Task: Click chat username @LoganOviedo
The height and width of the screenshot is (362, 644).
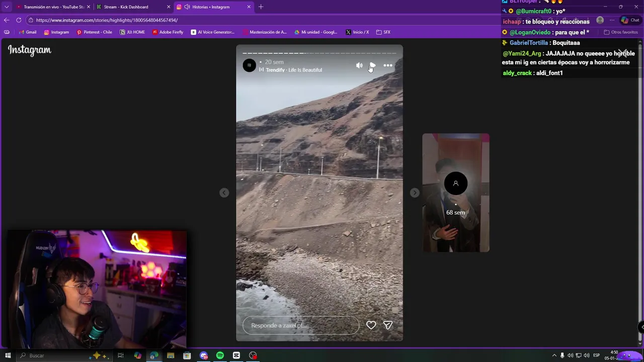Action: 530,32
